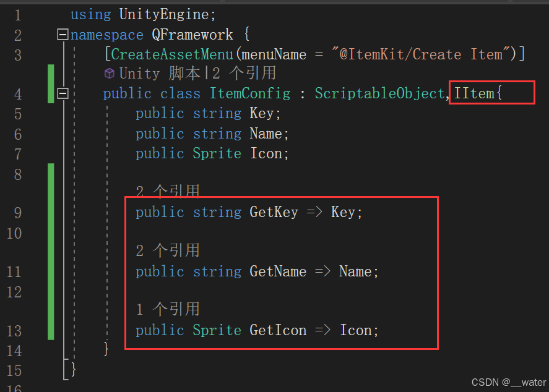Click 'UnityEngine' in the using statement

pos(164,15)
